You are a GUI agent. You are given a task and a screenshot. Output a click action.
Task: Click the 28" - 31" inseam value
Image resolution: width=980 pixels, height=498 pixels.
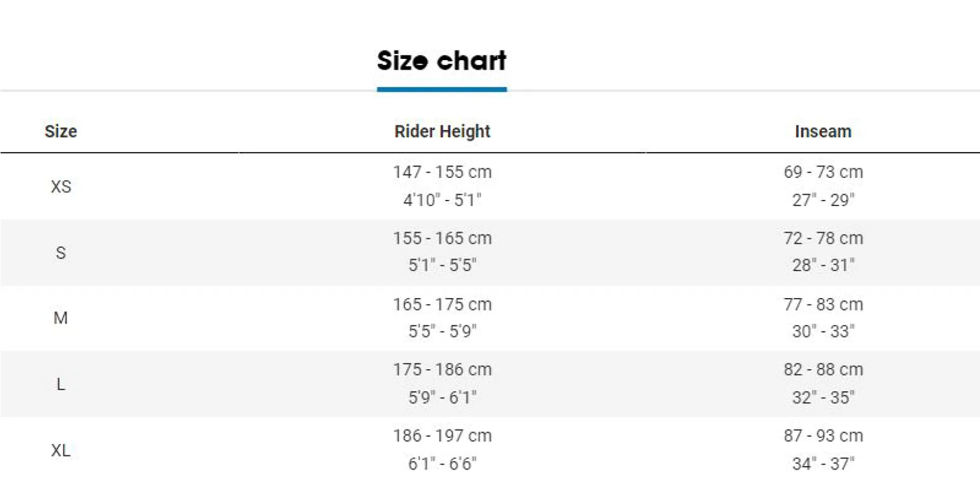(823, 265)
